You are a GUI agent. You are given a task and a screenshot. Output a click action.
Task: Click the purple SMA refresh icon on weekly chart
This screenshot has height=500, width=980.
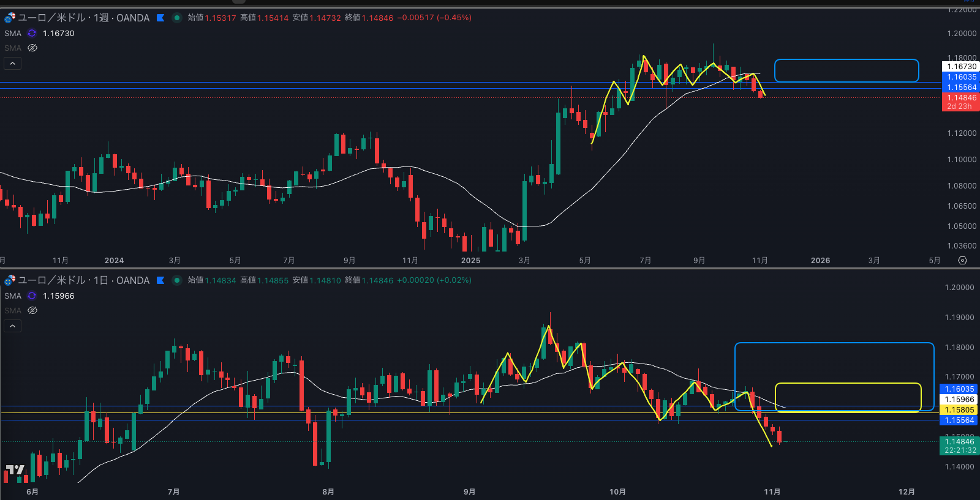click(x=32, y=33)
